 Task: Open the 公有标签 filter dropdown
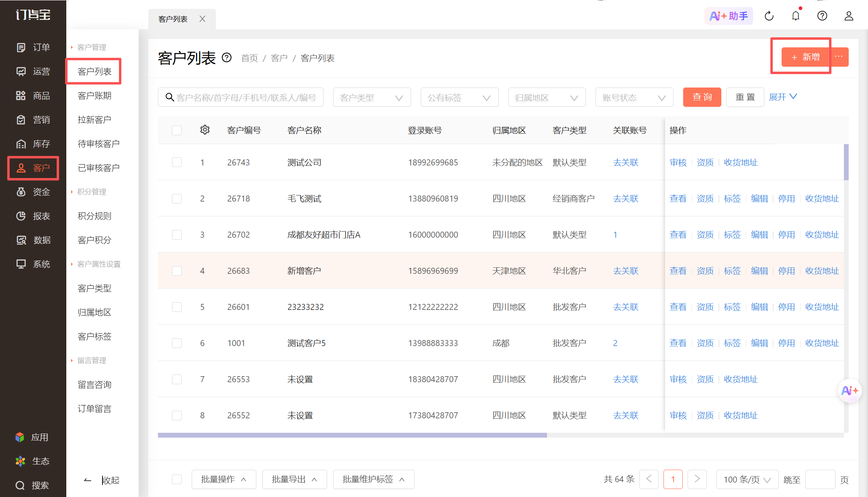[459, 98]
